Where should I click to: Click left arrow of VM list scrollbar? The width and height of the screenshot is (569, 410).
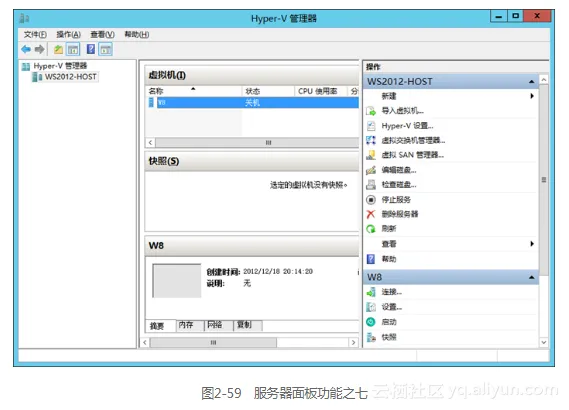(x=151, y=143)
